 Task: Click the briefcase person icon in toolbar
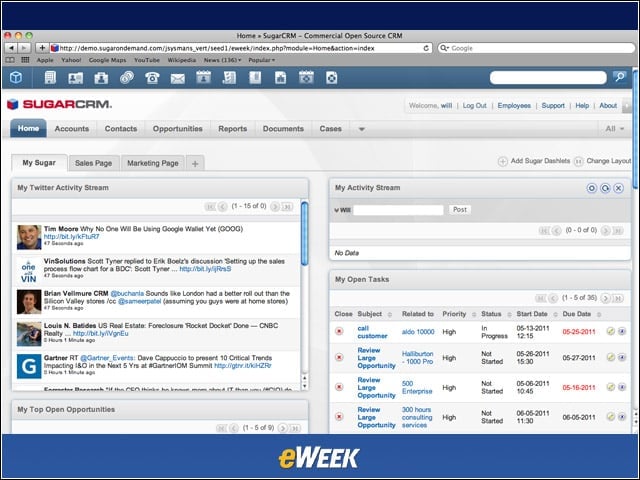click(x=101, y=78)
